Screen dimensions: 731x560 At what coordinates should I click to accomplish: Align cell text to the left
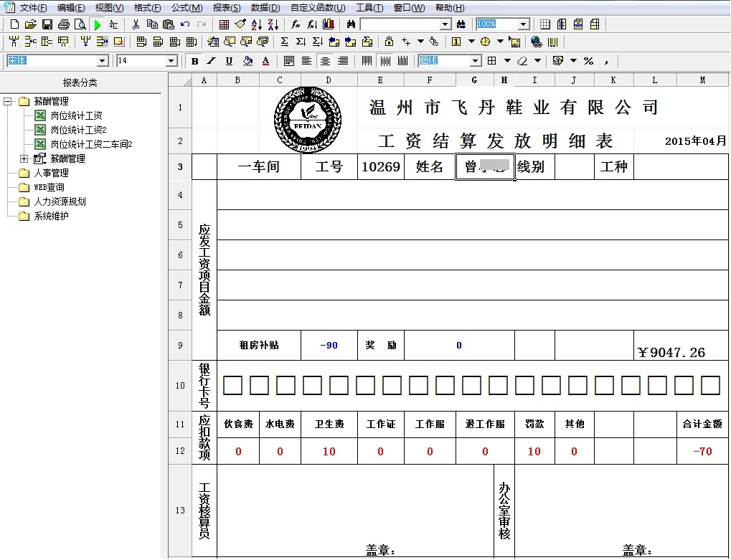pyautogui.click(x=306, y=61)
